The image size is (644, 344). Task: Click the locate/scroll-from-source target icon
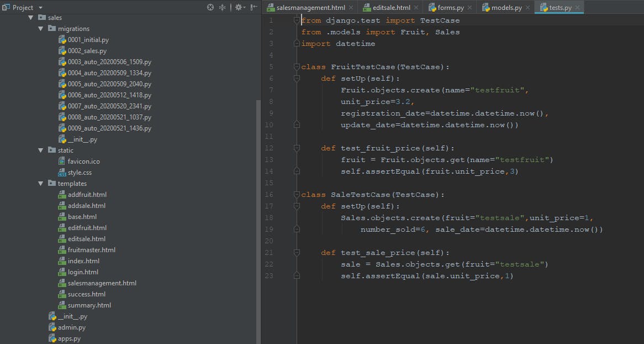(210, 7)
